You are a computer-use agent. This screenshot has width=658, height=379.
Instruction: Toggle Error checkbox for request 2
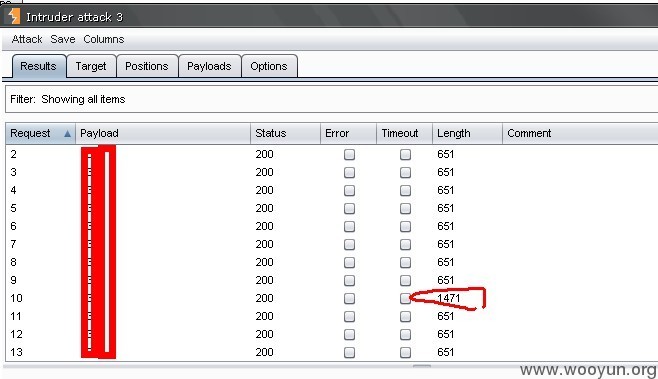pos(349,154)
